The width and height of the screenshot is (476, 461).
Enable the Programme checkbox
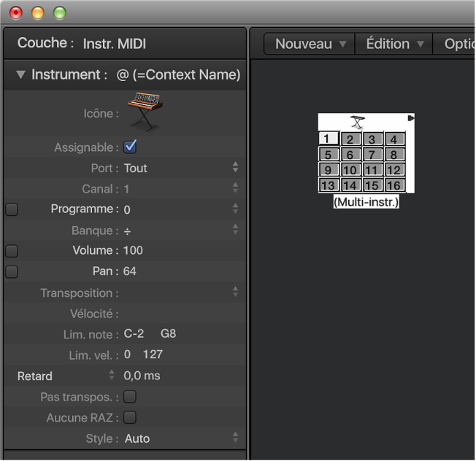pyautogui.click(x=12, y=209)
